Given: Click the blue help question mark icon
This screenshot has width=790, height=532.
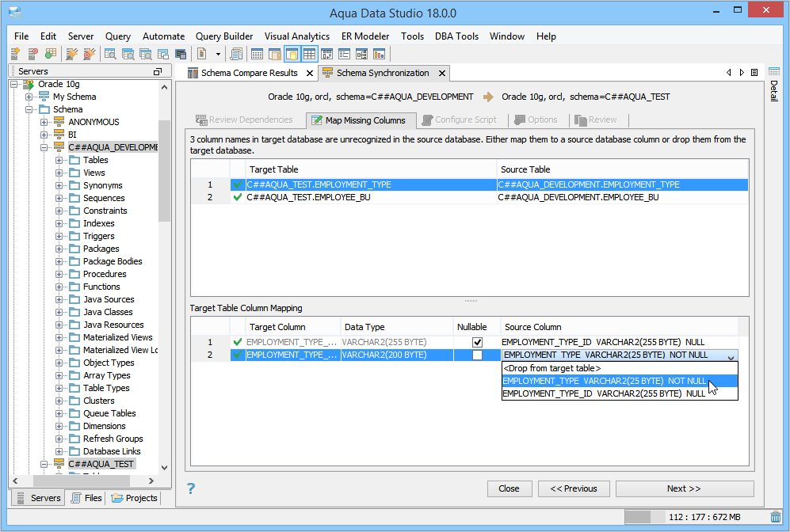Looking at the screenshot, I should coord(191,488).
